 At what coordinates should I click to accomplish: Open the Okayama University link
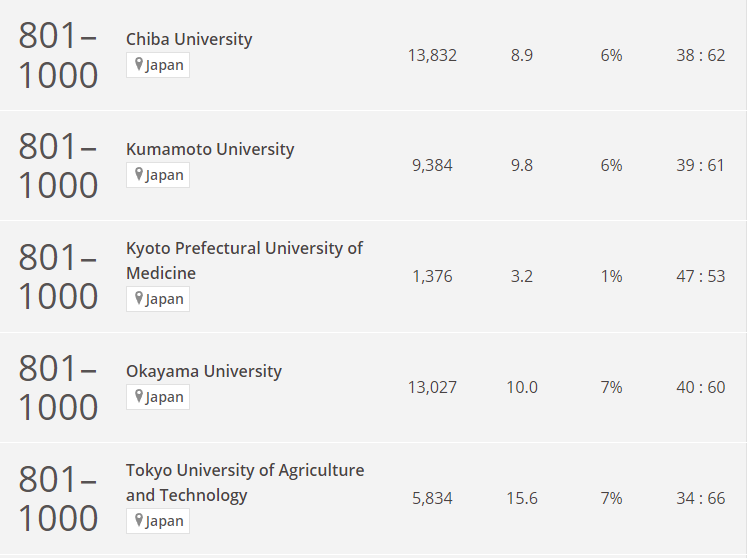pos(204,371)
